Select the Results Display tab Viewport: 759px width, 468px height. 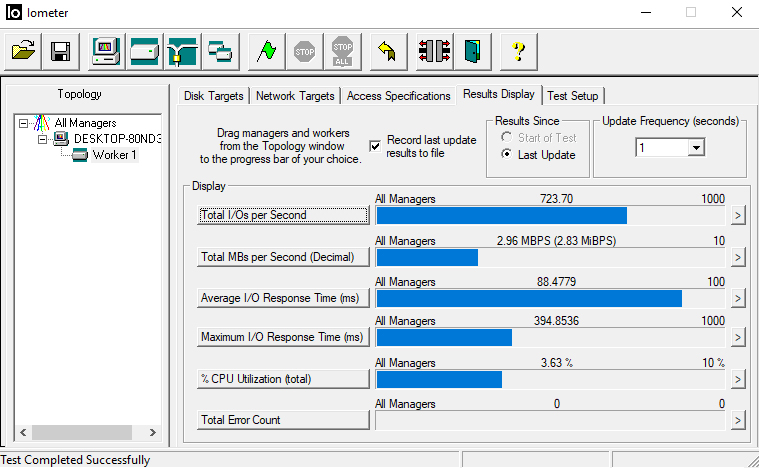point(499,94)
